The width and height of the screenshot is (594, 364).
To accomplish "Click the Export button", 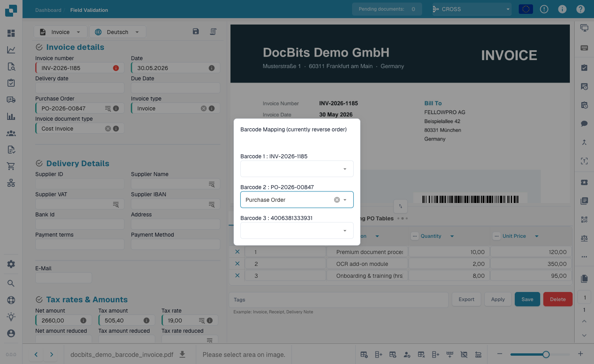I will click(x=466, y=300).
